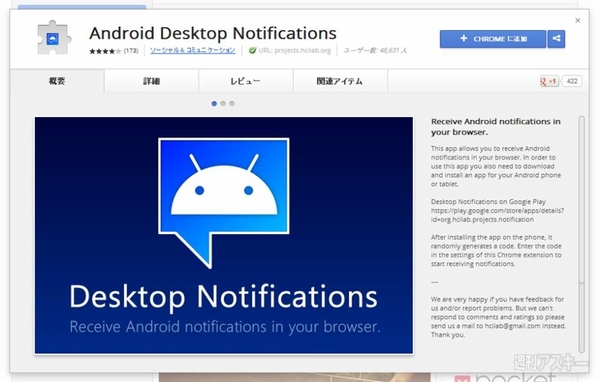Click the hcilab@gmail.com email text
This screenshot has height=382, width=600.
point(512,326)
